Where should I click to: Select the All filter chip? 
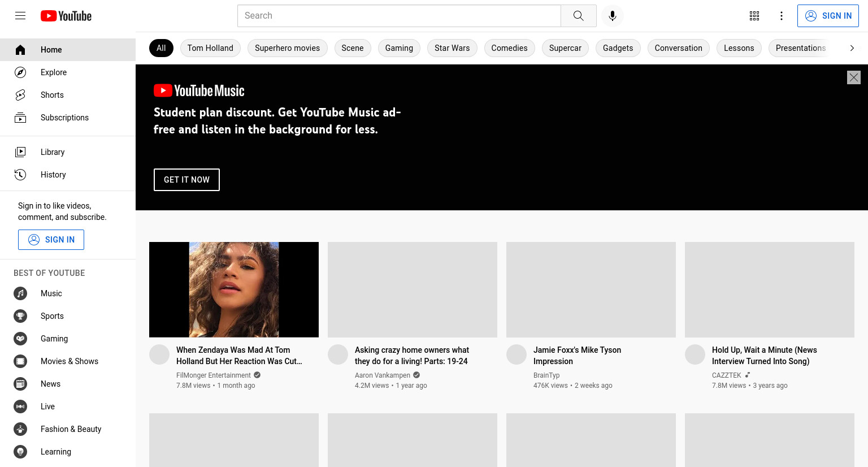(x=161, y=48)
